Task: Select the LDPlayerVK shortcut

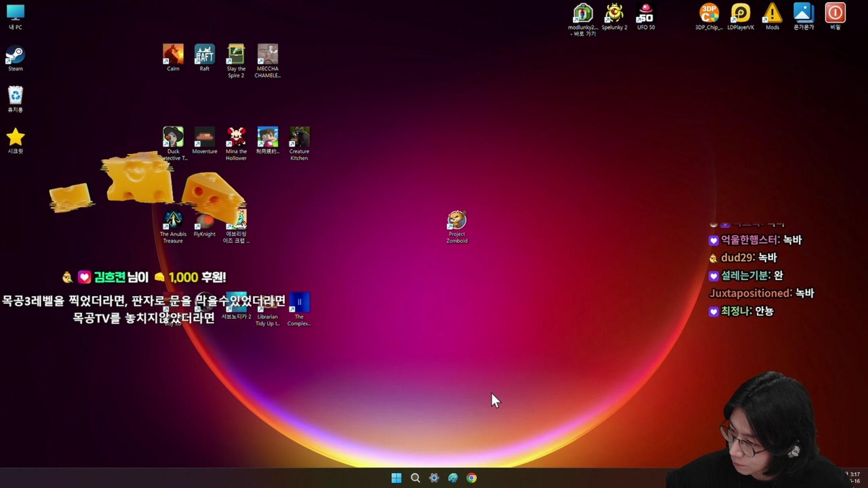Action: pos(741,17)
